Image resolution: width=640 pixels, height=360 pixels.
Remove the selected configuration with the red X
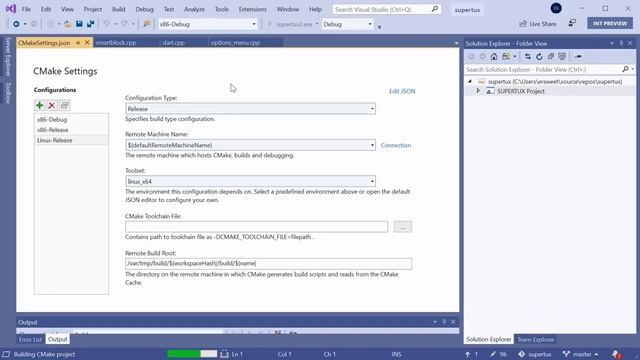point(52,106)
